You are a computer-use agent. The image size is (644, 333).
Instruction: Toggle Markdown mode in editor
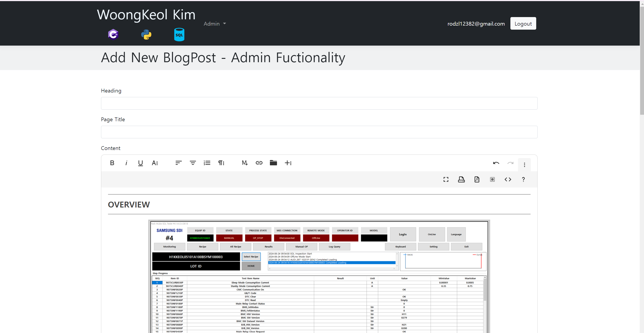click(245, 163)
